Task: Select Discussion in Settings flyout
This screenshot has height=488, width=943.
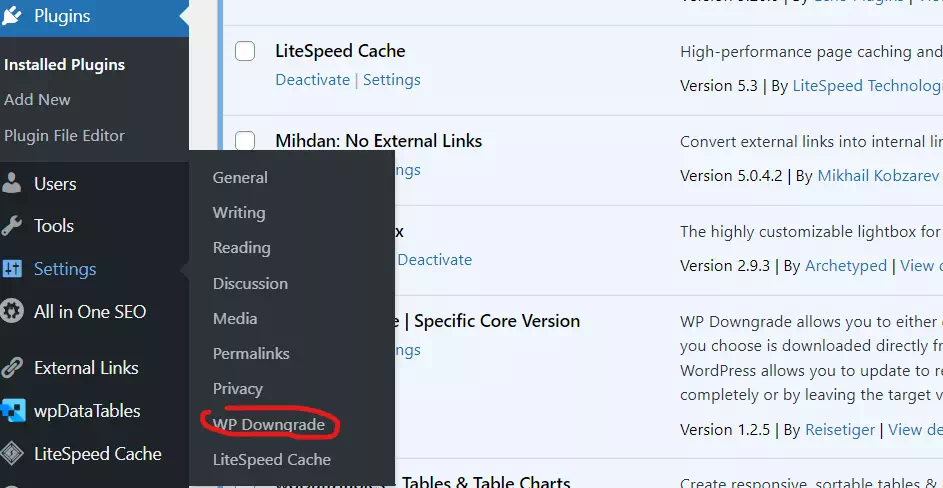Action: 250,283
